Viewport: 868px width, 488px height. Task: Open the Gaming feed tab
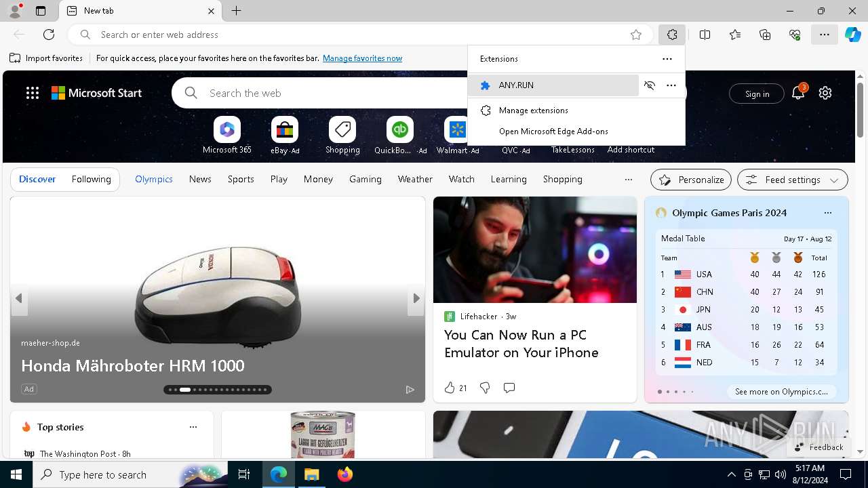tap(366, 179)
